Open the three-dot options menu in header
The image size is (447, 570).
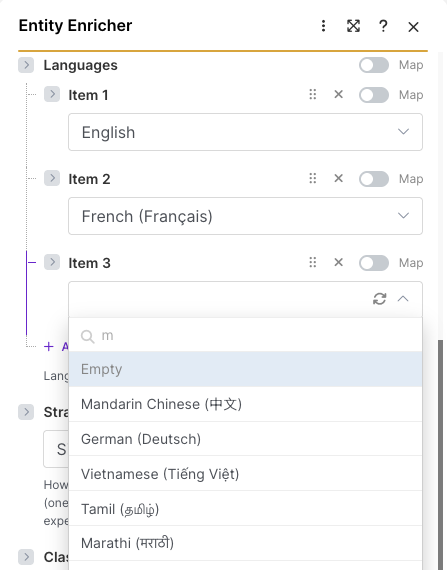(323, 26)
